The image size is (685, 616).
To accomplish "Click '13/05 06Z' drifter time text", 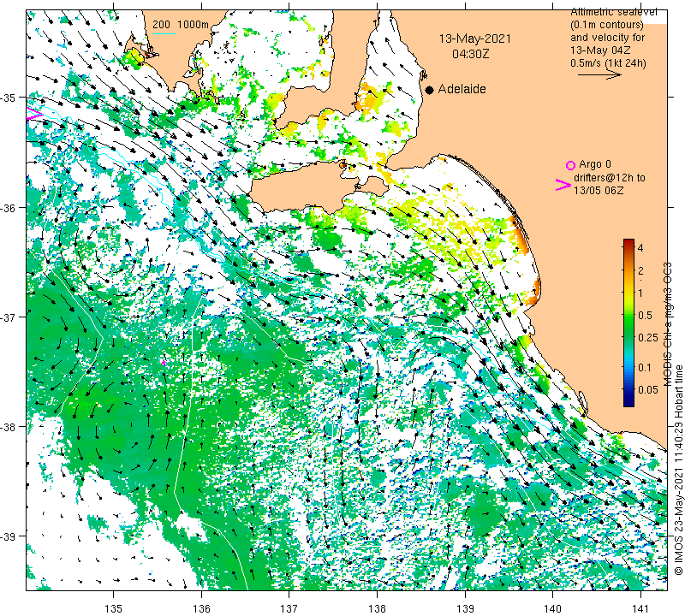I will [x=598, y=190].
